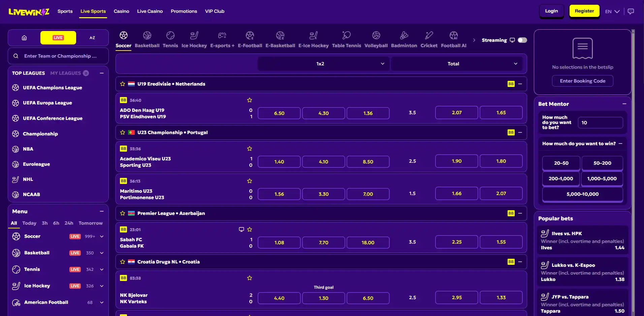Click the search magnifier icon
The image size is (644, 316).
(x=16, y=56)
